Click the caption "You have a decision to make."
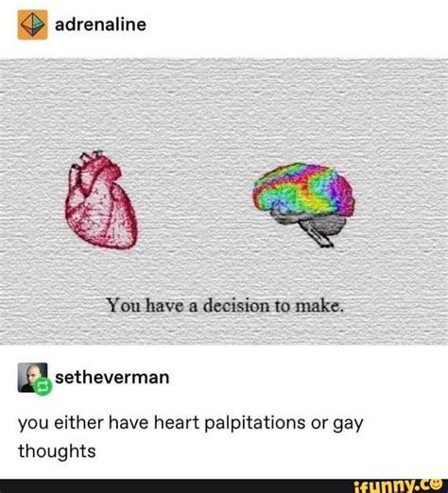Image resolution: width=448 pixels, height=493 pixels. coord(225,305)
